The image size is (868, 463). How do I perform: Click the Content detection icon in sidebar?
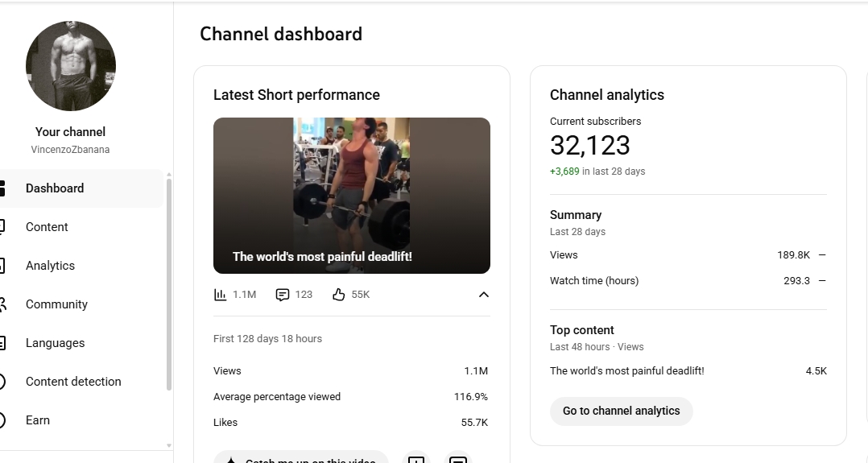(2, 382)
